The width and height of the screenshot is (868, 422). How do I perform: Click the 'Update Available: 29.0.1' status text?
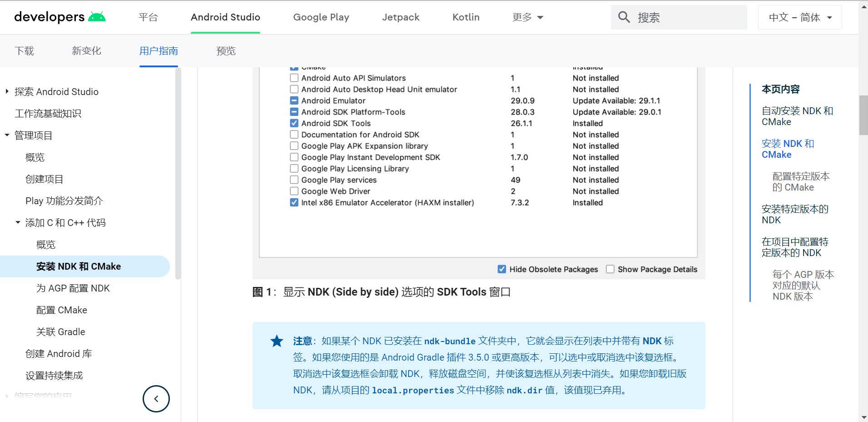click(617, 112)
